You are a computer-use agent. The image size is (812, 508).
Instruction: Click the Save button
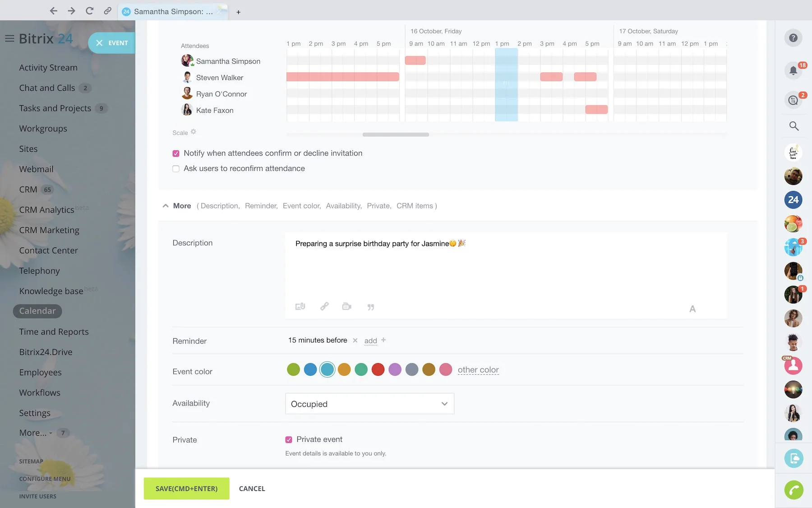pos(186,489)
